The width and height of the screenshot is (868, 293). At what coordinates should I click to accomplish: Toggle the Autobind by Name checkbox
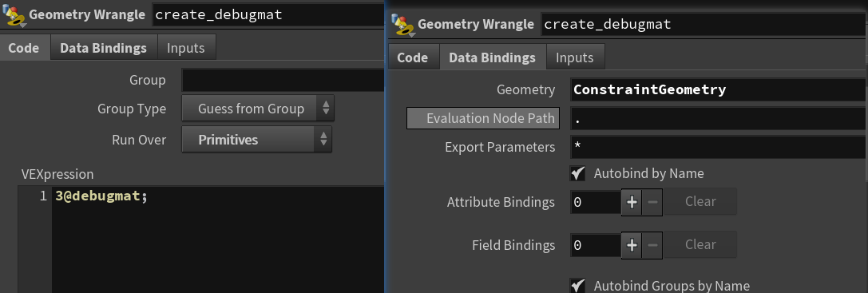(578, 173)
